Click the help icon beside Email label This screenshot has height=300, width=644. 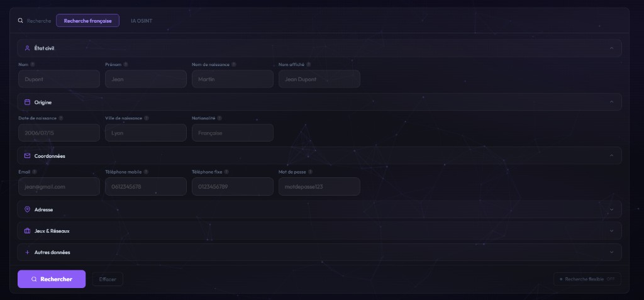(x=35, y=172)
